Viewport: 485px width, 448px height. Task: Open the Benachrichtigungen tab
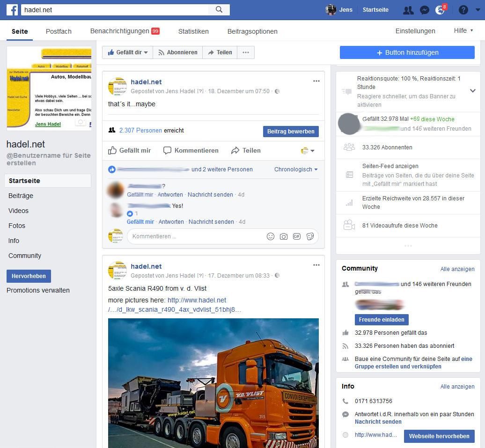125,31
